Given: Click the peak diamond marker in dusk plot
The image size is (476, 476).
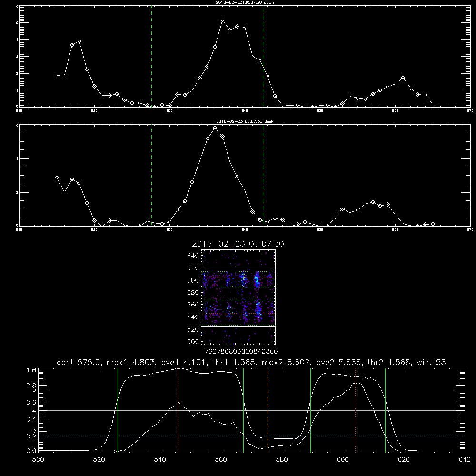Looking at the screenshot, I should tap(215, 128).
